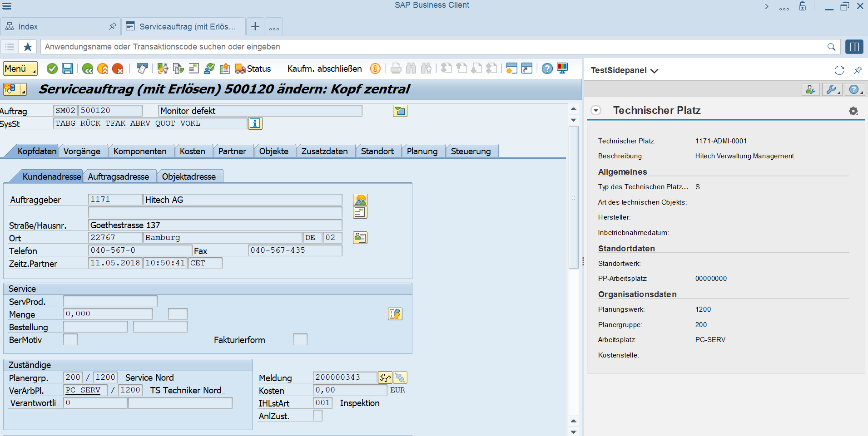Click the ServProd. input field

110,301
